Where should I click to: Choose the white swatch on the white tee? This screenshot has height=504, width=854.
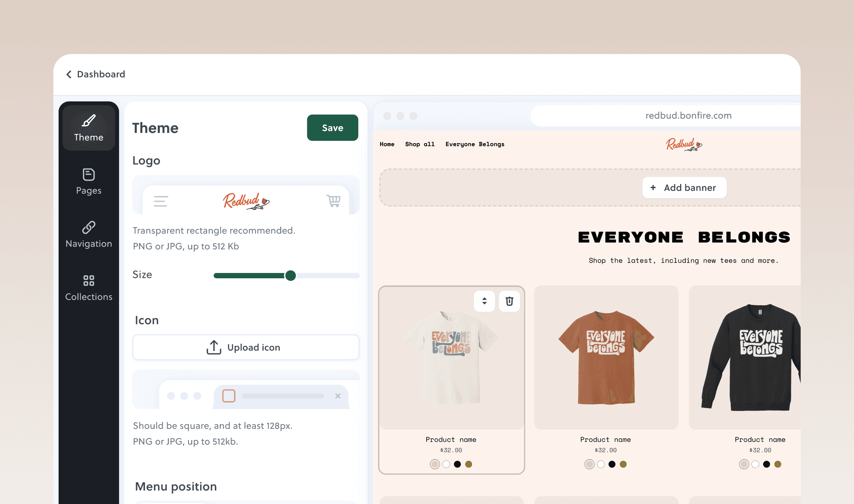(446, 464)
